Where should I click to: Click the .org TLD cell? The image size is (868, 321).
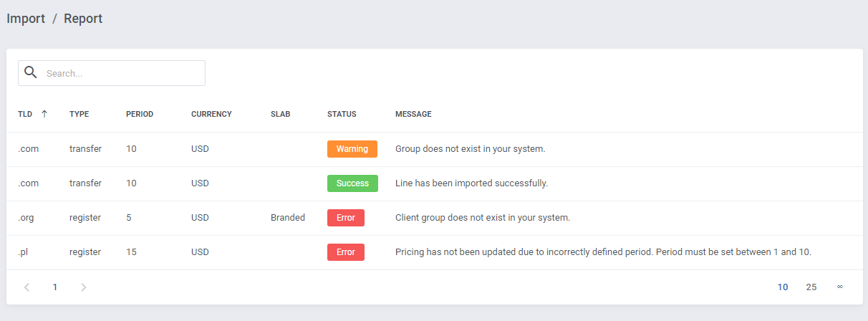26,218
